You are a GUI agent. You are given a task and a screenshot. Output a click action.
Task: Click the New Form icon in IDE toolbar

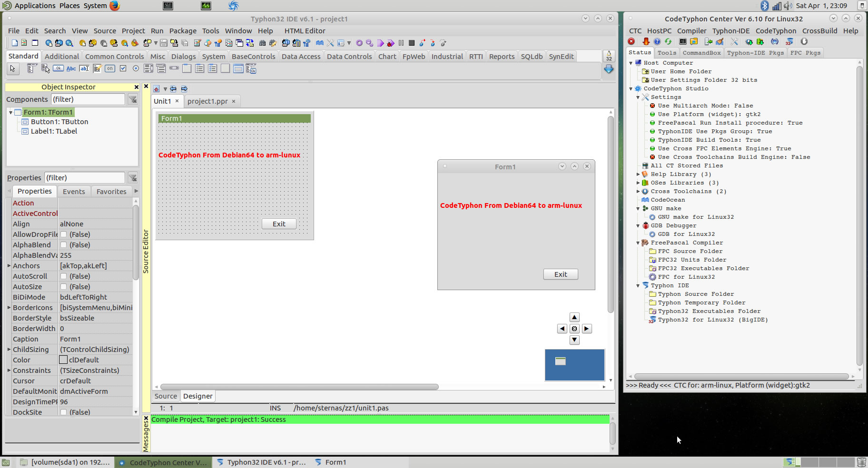pos(35,43)
